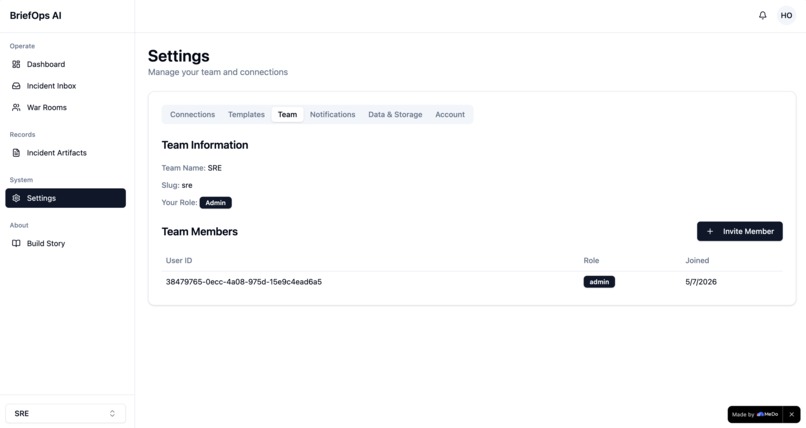
Task: Select Settings in the sidebar
Action: pyautogui.click(x=65, y=198)
